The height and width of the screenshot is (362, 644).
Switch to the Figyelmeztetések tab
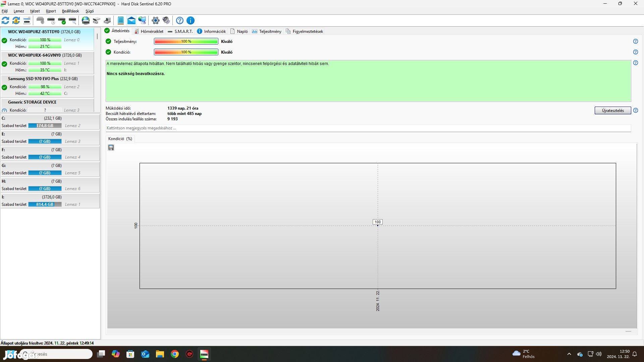click(305, 31)
